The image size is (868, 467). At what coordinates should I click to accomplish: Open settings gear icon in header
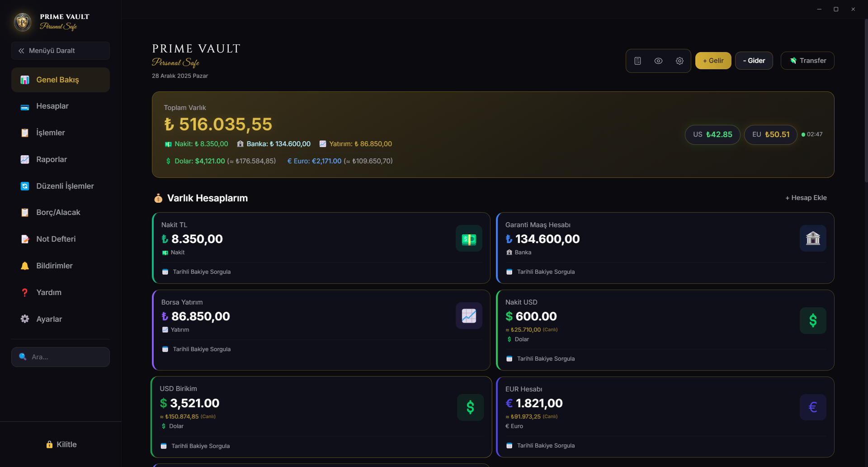pos(679,61)
